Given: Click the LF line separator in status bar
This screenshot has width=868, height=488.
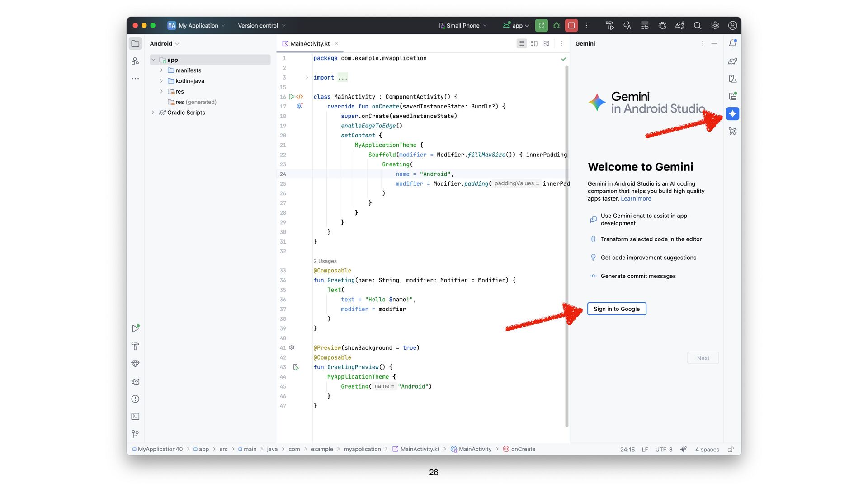Looking at the screenshot, I should coord(645,450).
